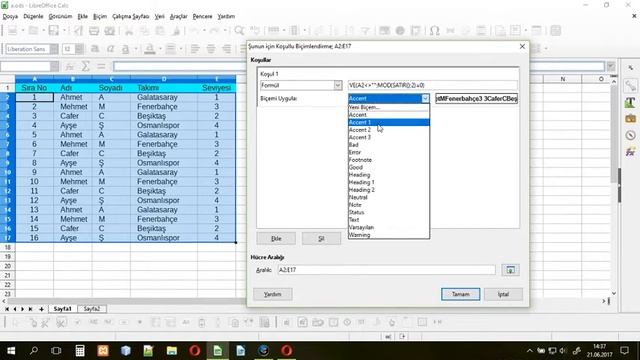The width and height of the screenshot is (640, 360).
Task: Collapse the Accent style dropdown arrow
Action: pyautogui.click(x=425, y=98)
